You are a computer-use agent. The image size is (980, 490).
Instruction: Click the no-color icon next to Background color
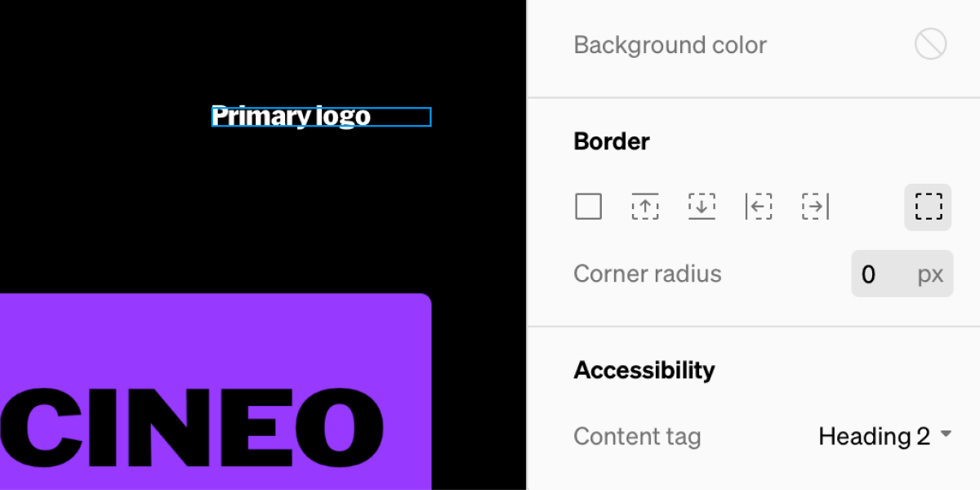pos(929,43)
